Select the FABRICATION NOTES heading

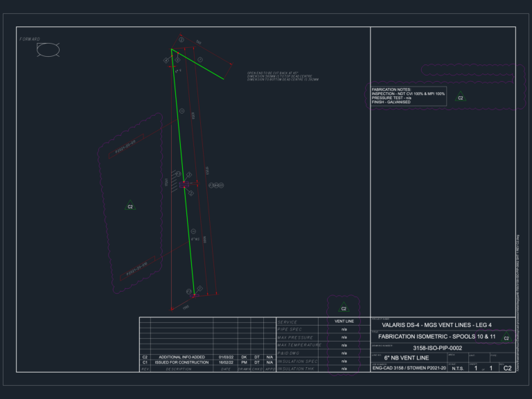click(x=391, y=89)
